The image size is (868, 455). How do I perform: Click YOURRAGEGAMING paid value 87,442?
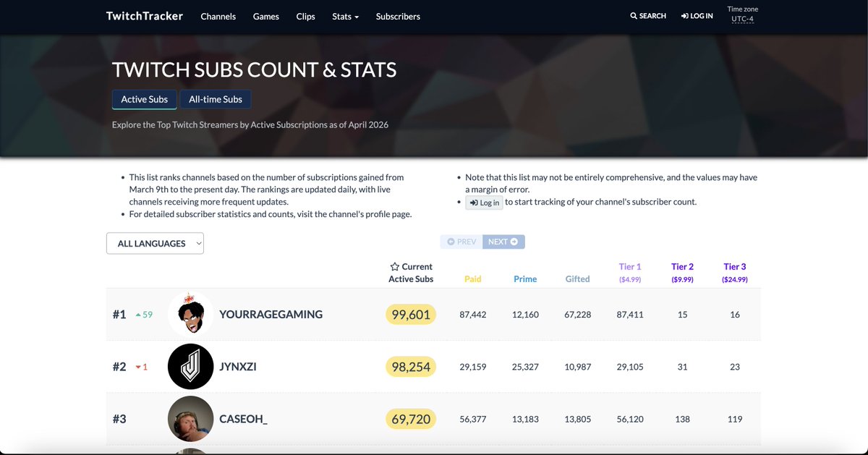coord(473,315)
